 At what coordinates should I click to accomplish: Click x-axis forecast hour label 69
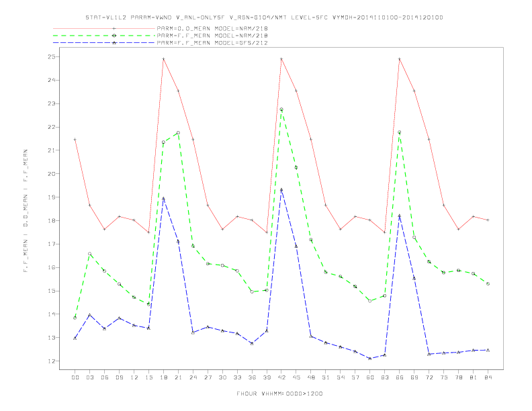coord(414,377)
